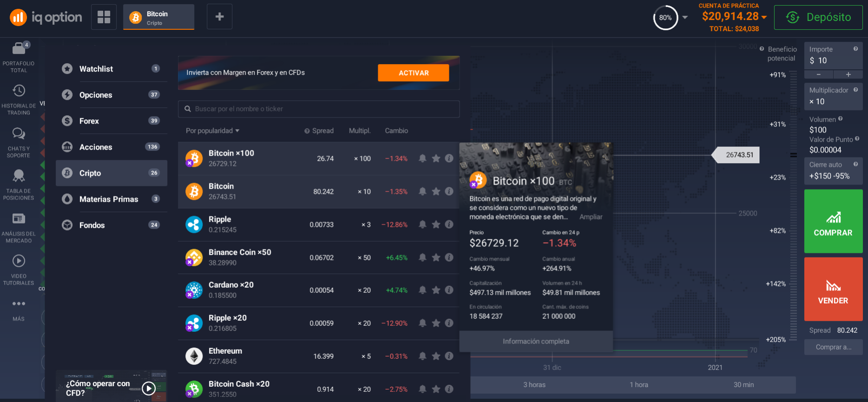Select Forex category
The width and height of the screenshot is (868, 402).
(112, 121)
